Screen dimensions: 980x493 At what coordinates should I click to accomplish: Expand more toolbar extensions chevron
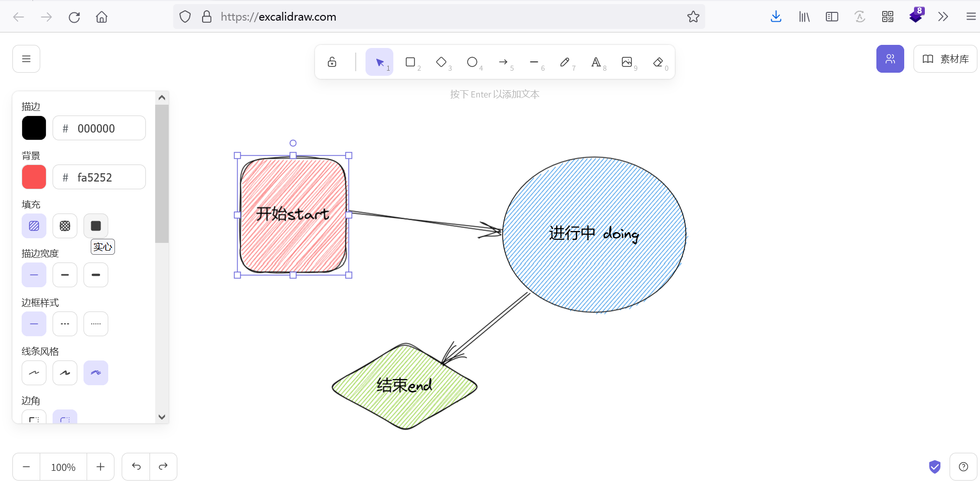coord(943,17)
